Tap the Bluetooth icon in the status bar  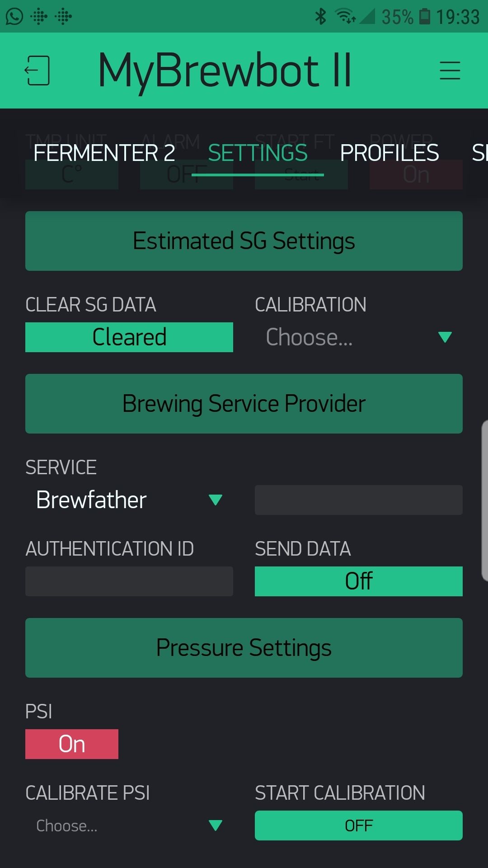point(321,16)
